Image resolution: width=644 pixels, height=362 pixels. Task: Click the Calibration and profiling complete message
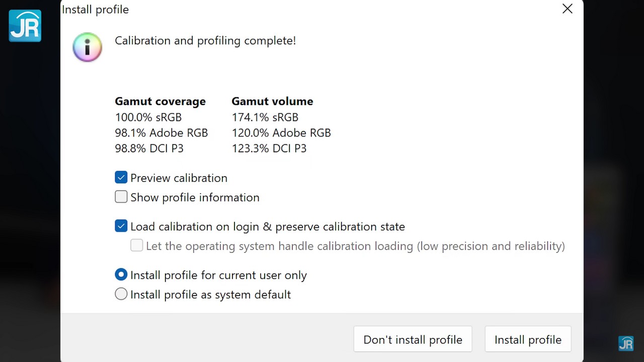pos(205,41)
